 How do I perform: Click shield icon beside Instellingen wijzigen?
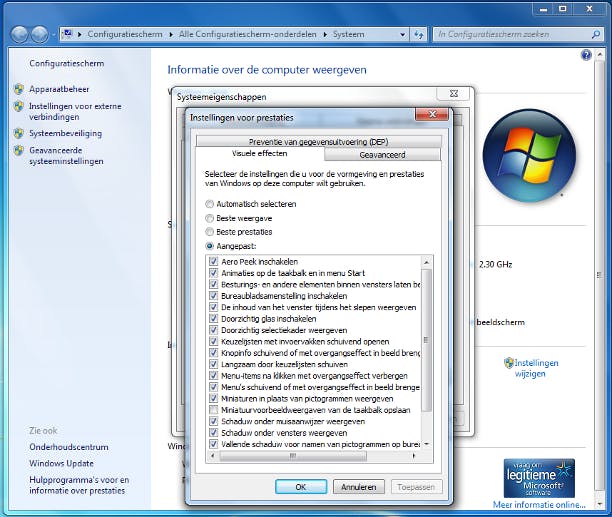pos(509,363)
